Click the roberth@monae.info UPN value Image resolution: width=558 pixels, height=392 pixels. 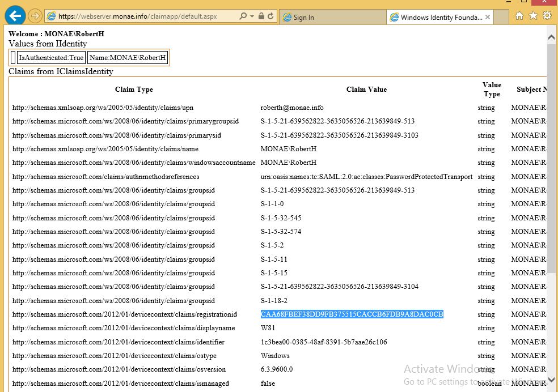[292, 108]
